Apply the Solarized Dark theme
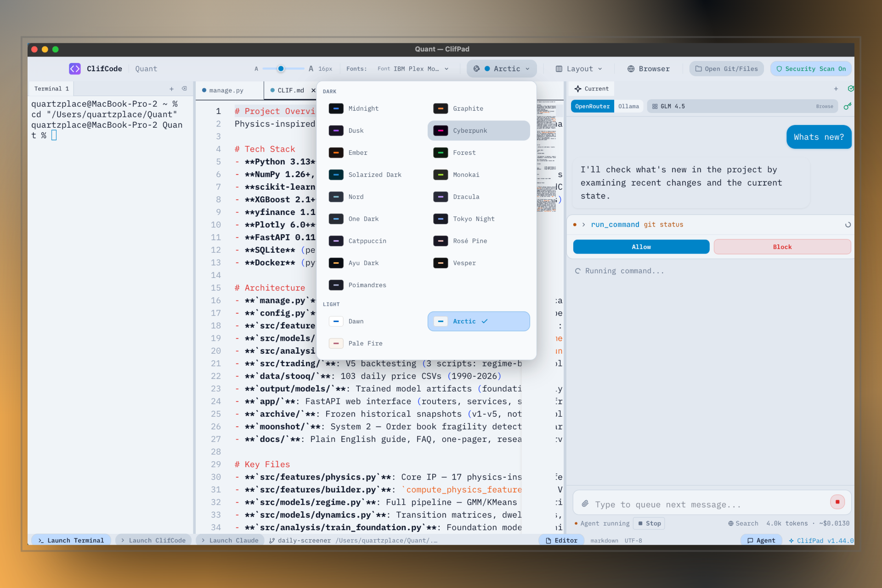Viewport: 882px width, 588px height. 374,175
